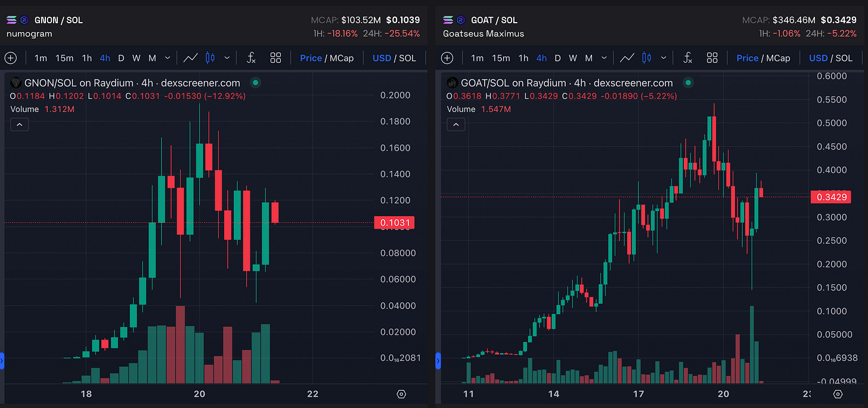Viewport: 868px width, 408px height.
Task: Select 1h timeframe on GOAT chart
Action: pos(523,58)
